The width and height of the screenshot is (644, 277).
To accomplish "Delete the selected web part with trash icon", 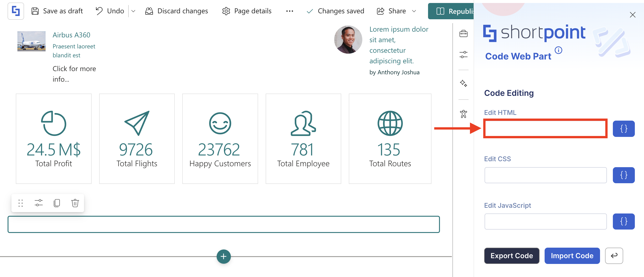I will click(x=75, y=203).
